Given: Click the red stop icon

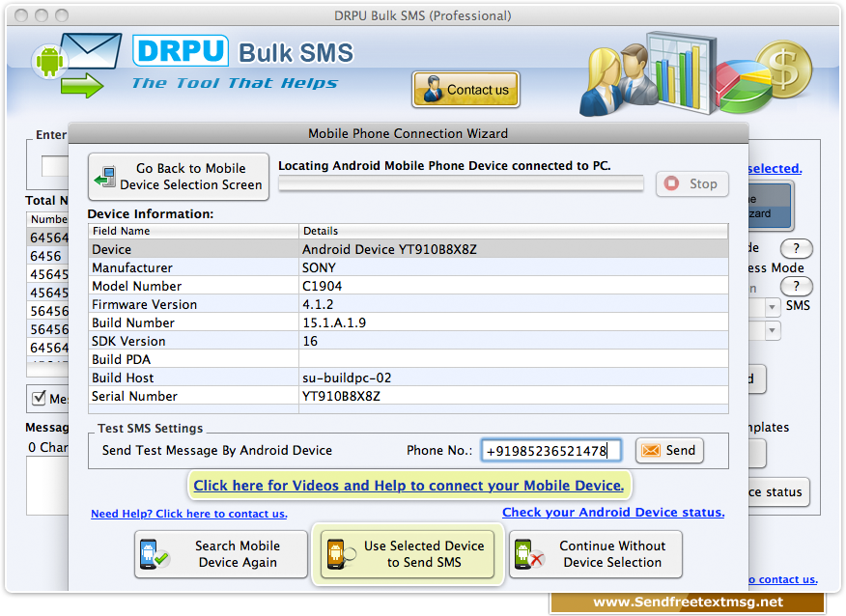Looking at the screenshot, I should [672, 183].
